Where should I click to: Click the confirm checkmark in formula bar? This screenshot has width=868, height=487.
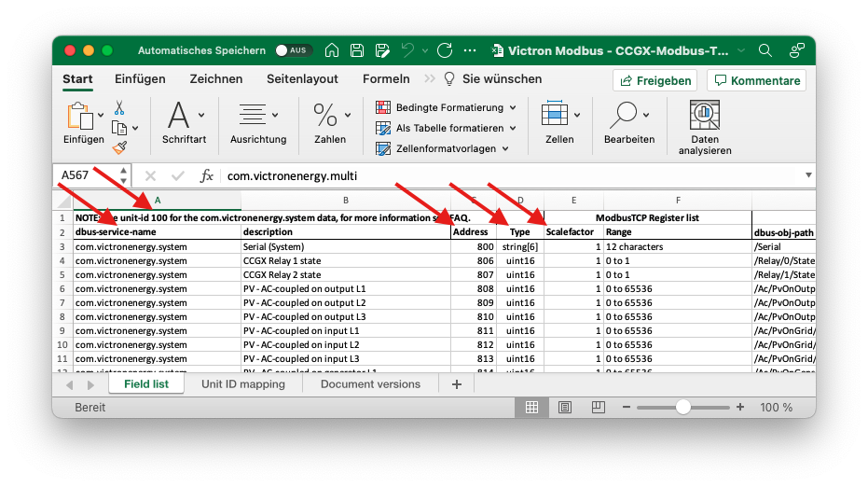pyautogui.click(x=178, y=176)
